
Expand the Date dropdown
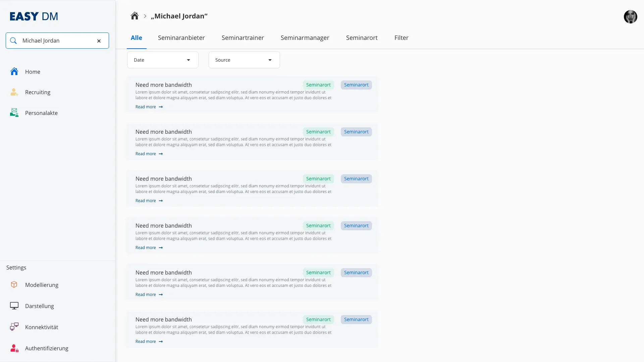(x=163, y=60)
